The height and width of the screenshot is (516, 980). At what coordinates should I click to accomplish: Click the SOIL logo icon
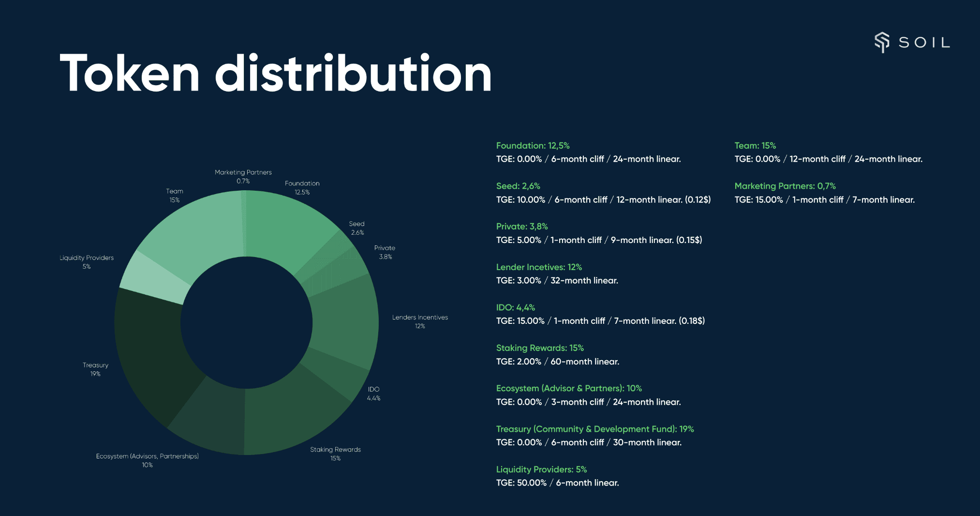(x=882, y=43)
